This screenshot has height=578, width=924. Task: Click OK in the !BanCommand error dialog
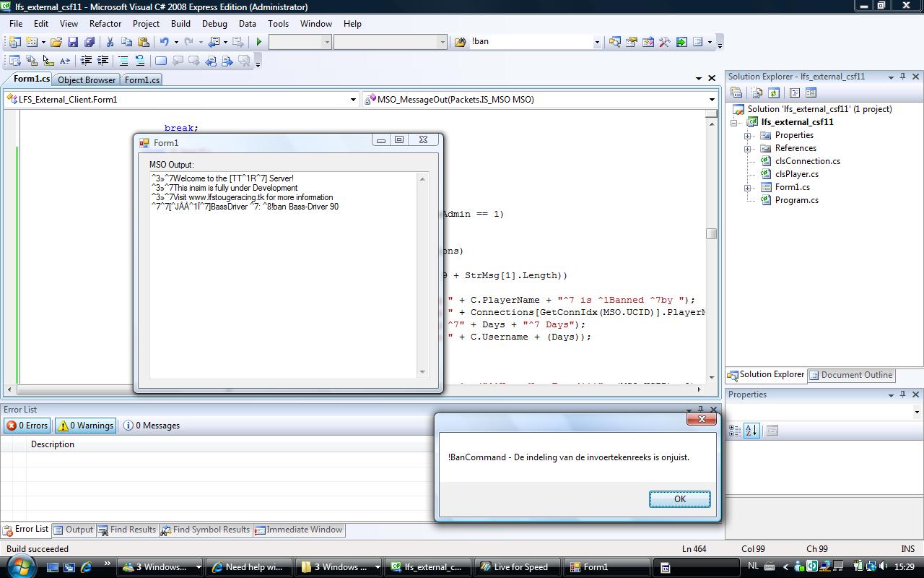(680, 499)
